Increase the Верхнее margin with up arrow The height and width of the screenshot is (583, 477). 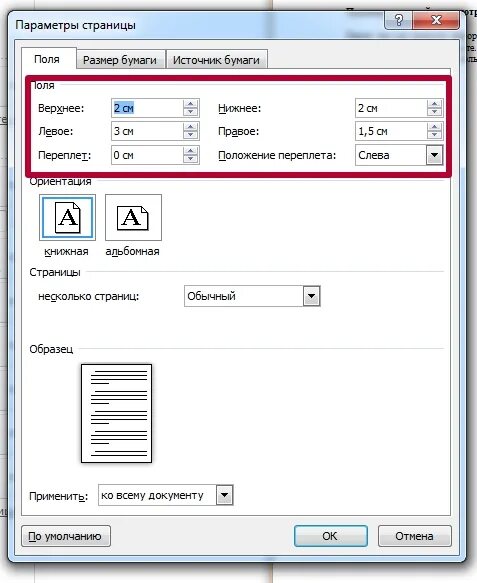click(x=190, y=104)
